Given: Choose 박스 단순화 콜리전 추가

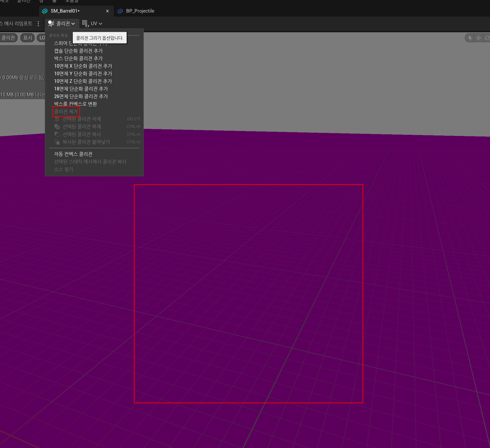Looking at the screenshot, I should click(78, 58).
